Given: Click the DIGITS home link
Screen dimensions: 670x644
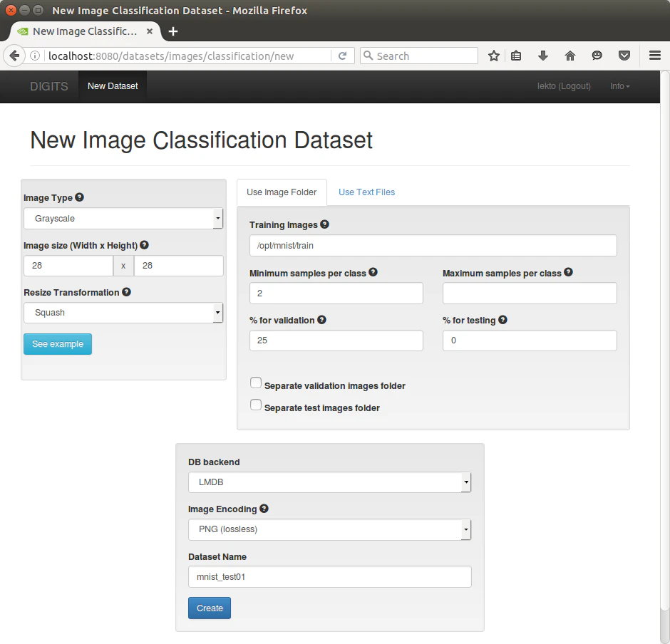Looking at the screenshot, I should coord(49,86).
